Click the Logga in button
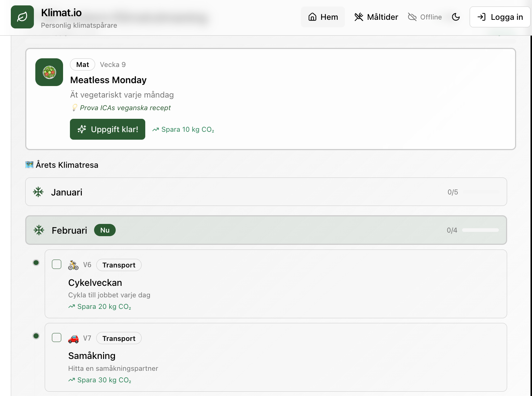 [x=500, y=17]
